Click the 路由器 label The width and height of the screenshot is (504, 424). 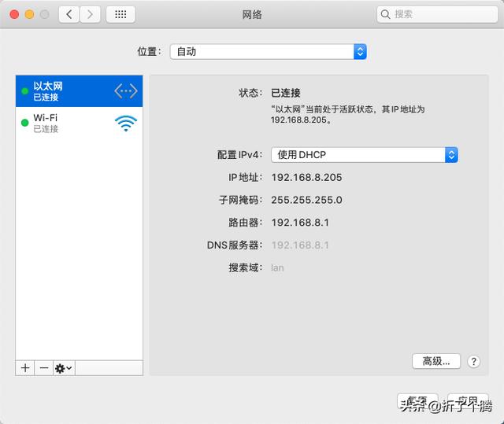245,223
